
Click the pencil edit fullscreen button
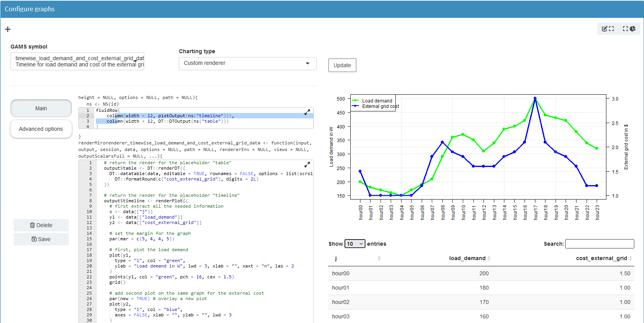(x=608, y=29)
